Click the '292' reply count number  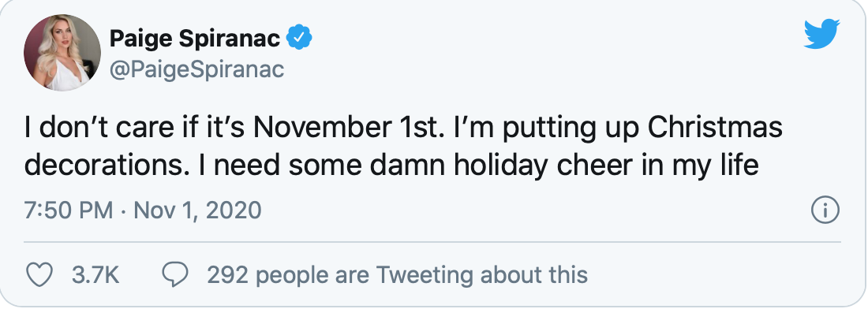pyautogui.click(x=226, y=275)
